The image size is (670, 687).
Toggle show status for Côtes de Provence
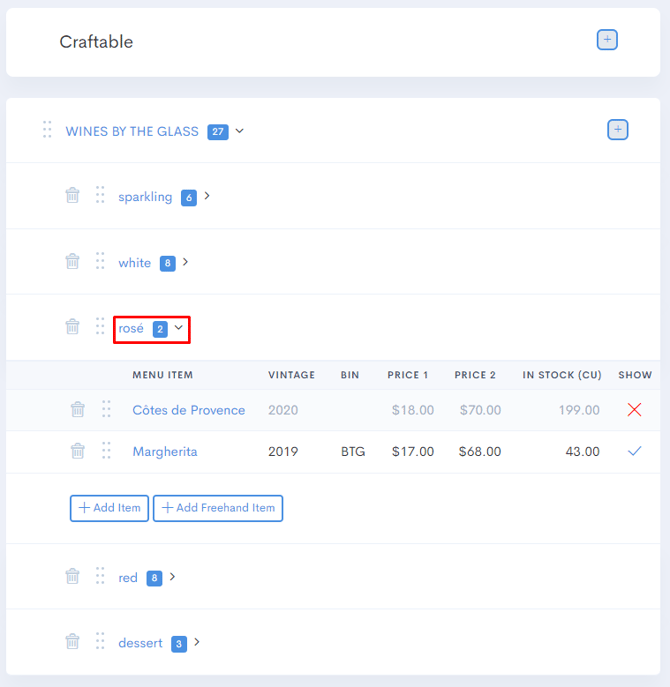coord(634,410)
